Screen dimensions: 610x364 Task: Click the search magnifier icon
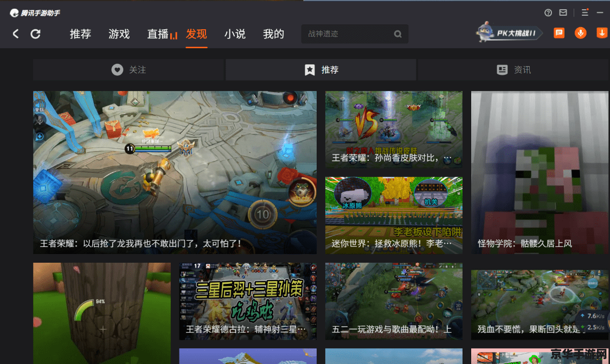tap(397, 34)
